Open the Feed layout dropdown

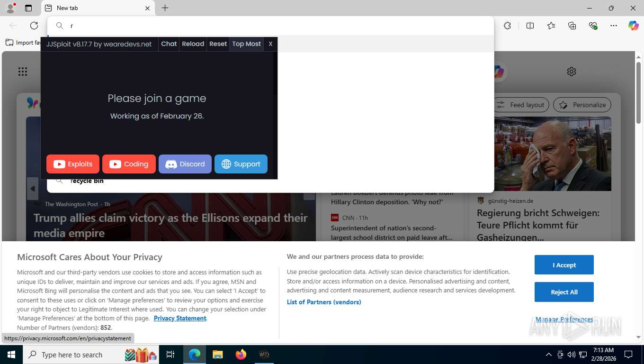521,105
